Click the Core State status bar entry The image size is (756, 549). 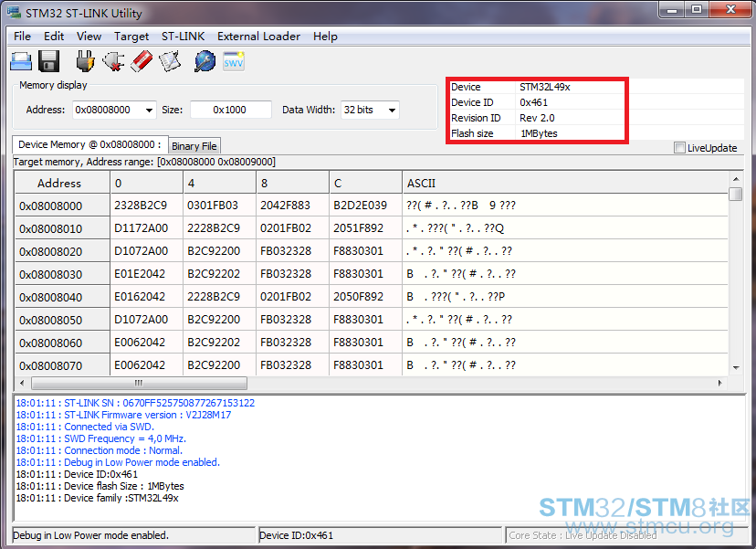(x=625, y=535)
